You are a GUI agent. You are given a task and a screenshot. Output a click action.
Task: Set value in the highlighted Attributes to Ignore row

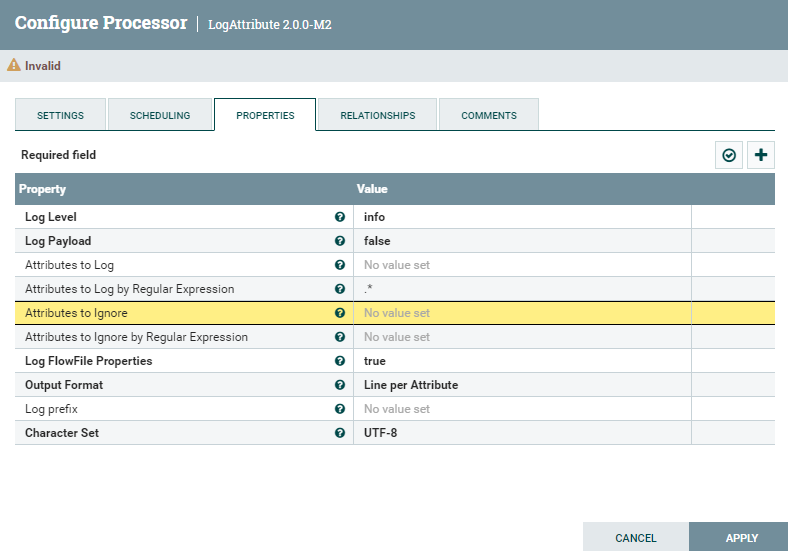[522, 313]
